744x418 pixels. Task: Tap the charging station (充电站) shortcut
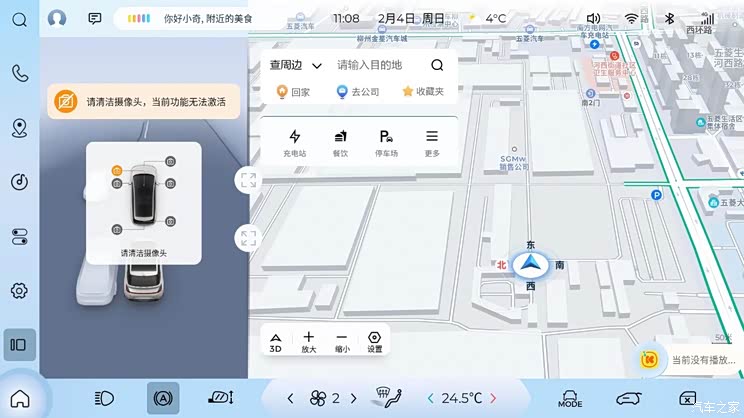point(294,143)
